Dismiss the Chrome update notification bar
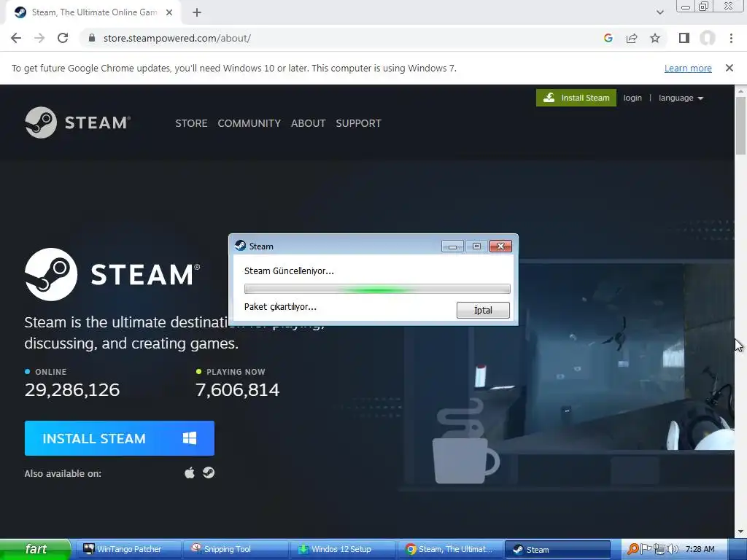 (729, 68)
